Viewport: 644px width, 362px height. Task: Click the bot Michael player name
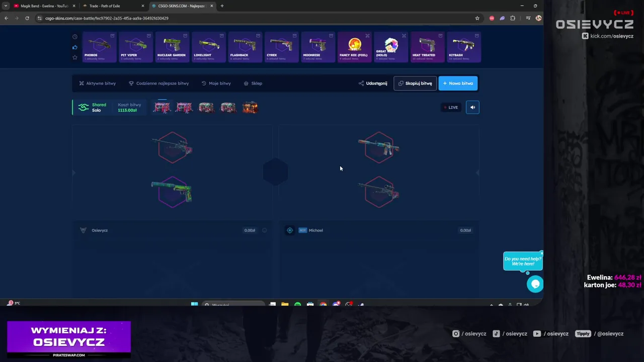click(316, 230)
